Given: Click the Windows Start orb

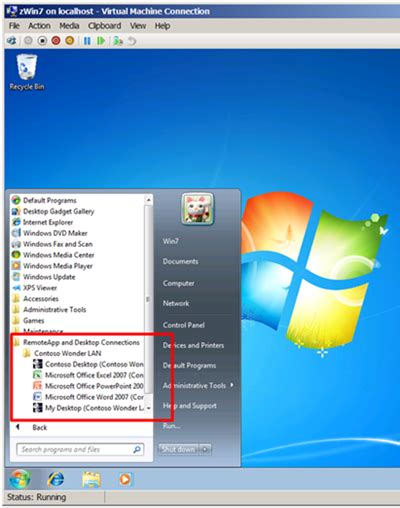Looking at the screenshot, I should 20,479.
